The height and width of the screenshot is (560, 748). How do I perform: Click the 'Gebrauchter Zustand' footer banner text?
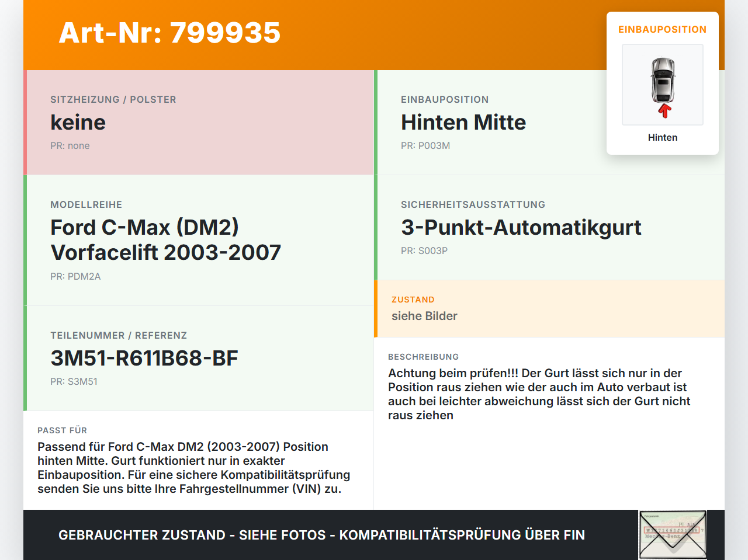click(x=321, y=535)
